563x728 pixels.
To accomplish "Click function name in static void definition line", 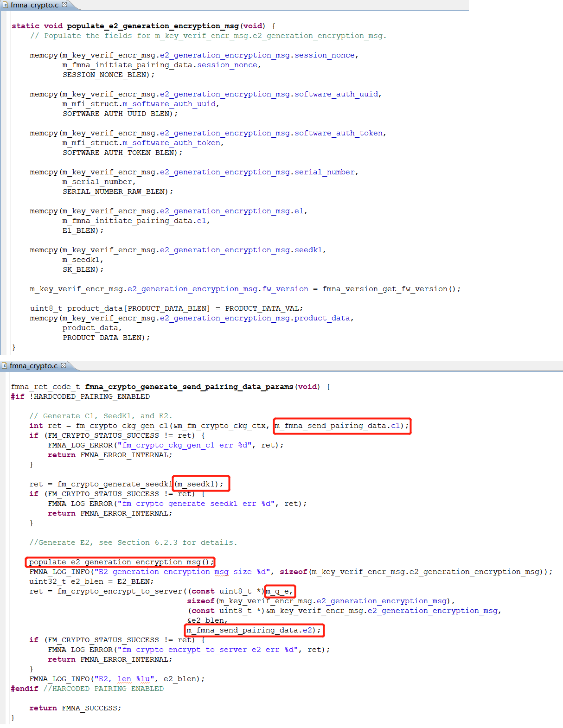I will tap(153, 26).
